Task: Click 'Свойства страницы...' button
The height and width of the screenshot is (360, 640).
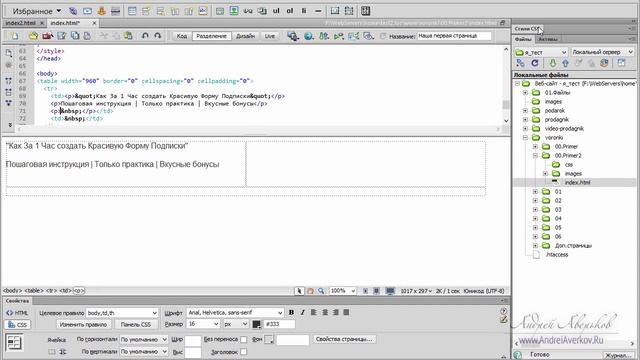Action: (x=344, y=339)
